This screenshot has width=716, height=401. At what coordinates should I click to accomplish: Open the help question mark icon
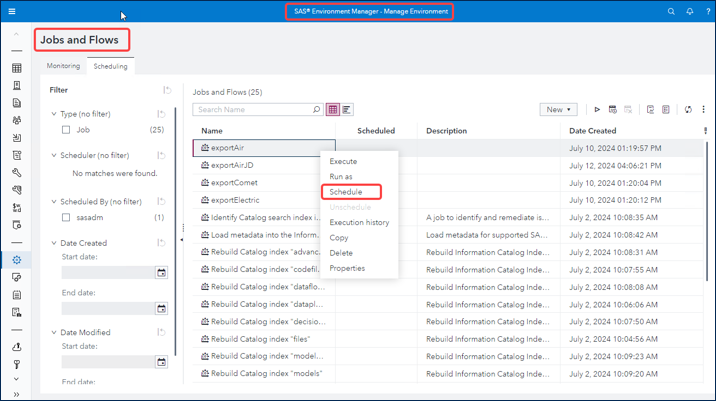coord(708,11)
